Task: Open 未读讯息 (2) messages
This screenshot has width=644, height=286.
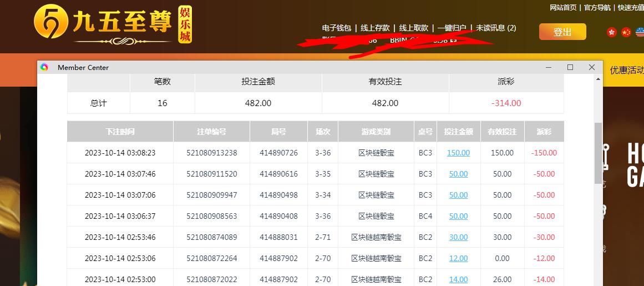Action: 496,28
